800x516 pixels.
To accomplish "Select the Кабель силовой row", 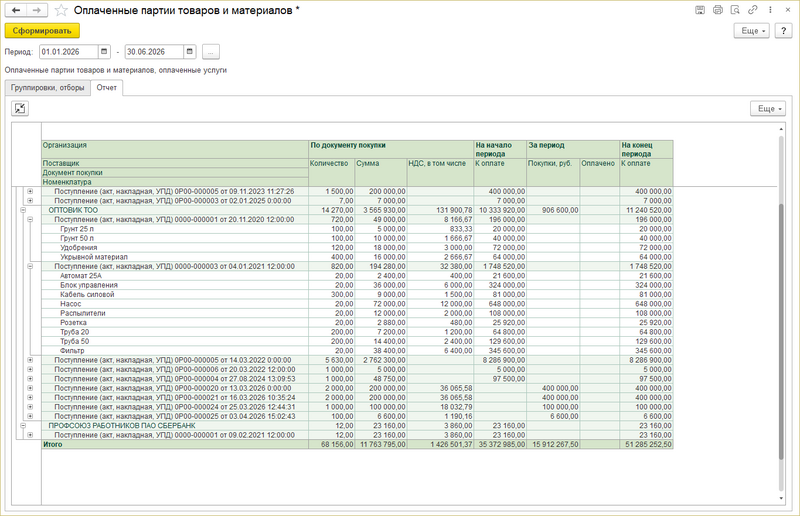I will tap(357, 294).
